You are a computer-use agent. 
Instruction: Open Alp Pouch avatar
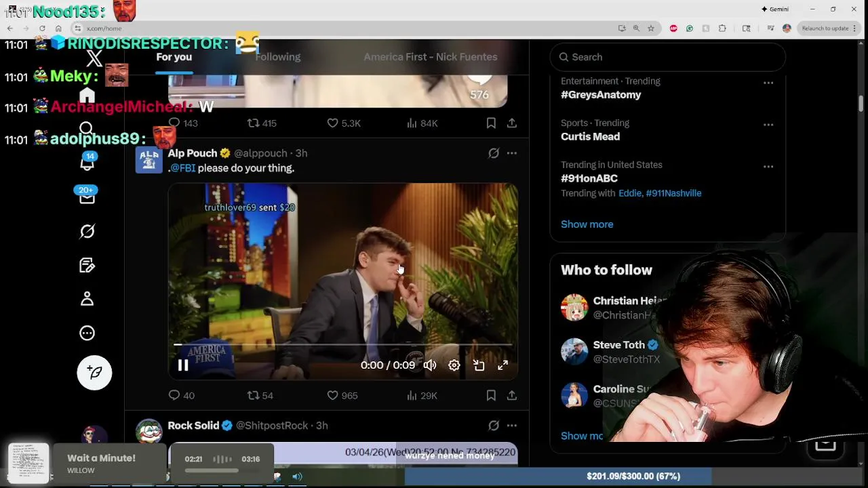click(x=149, y=161)
